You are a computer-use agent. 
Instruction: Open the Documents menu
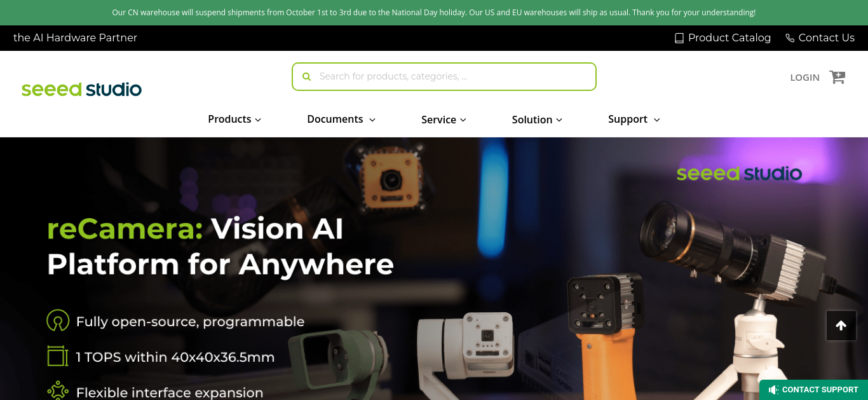[x=341, y=119]
